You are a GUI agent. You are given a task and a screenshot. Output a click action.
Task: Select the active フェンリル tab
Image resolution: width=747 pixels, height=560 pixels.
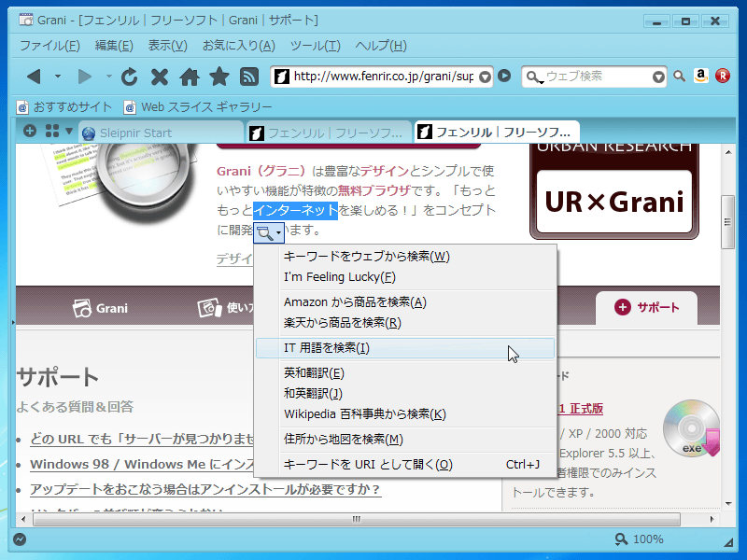(x=497, y=132)
